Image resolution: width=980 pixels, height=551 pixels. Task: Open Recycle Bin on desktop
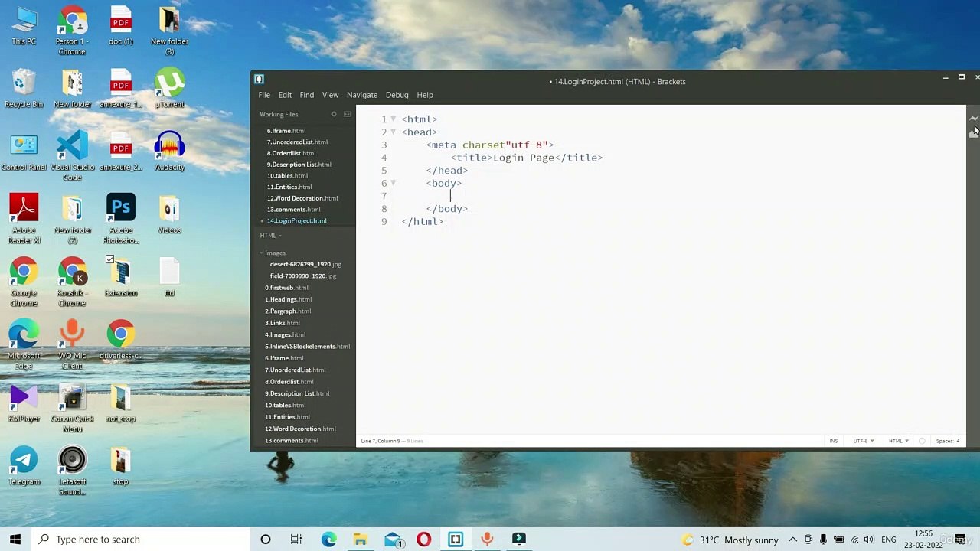[x=24, y=90]
